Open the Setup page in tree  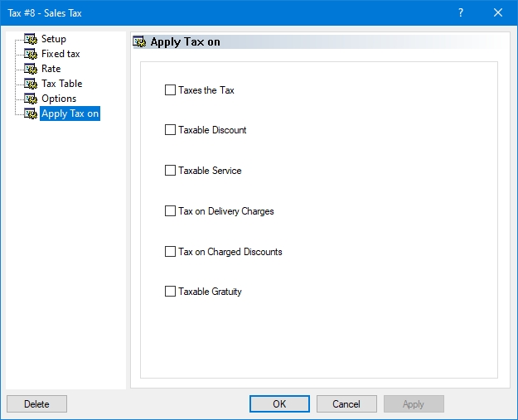(54, 39)
